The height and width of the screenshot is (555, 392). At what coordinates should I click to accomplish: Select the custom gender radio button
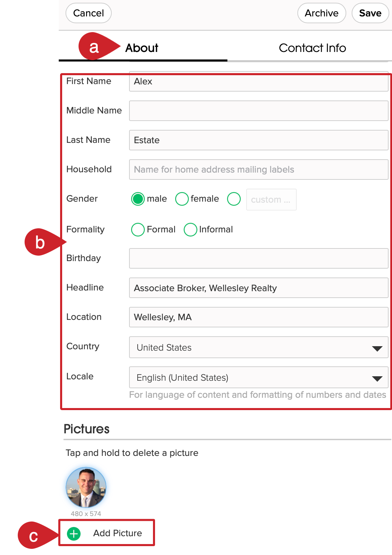(x=234, y=199)
